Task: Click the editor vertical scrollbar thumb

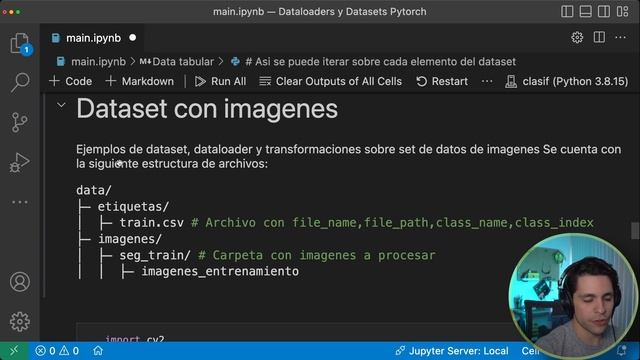Action: (x=635, y=231)
